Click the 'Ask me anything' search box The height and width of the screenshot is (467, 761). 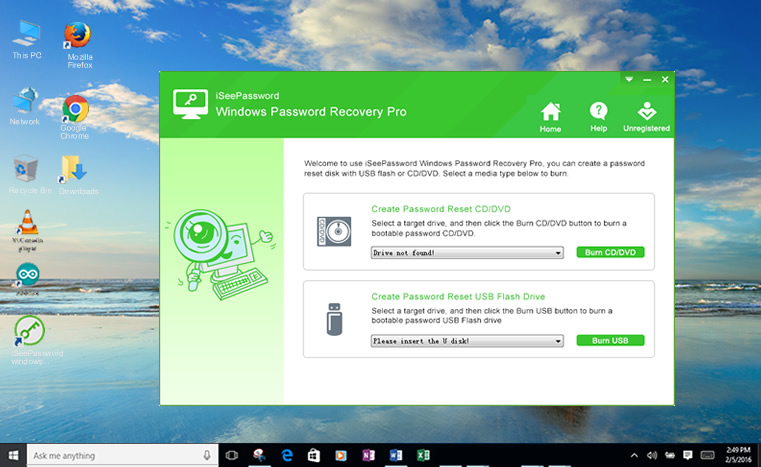click(120, 455)
